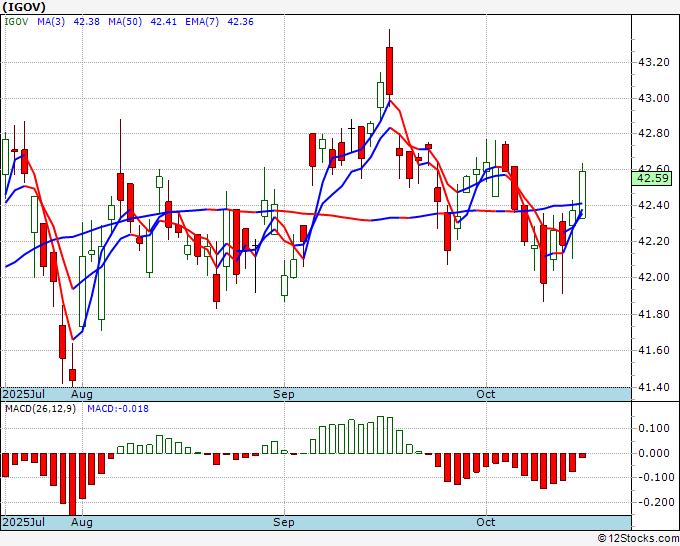Click the EMA(7) value 42.36
The height and width of the screenshot is (546, 680).
241,22
